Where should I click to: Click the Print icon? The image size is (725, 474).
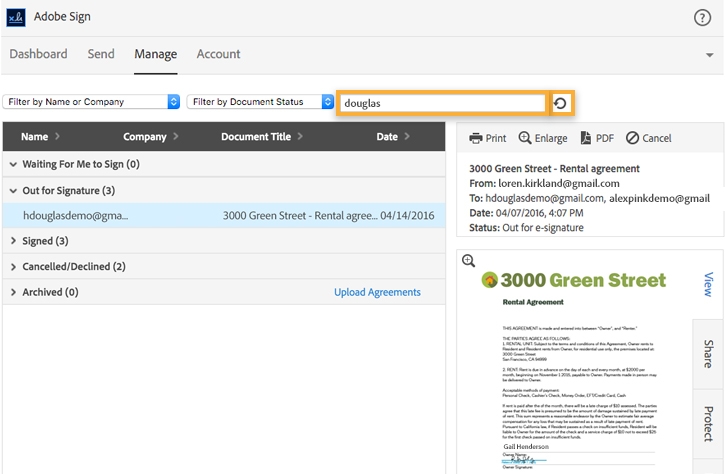[x=477, y=138]
